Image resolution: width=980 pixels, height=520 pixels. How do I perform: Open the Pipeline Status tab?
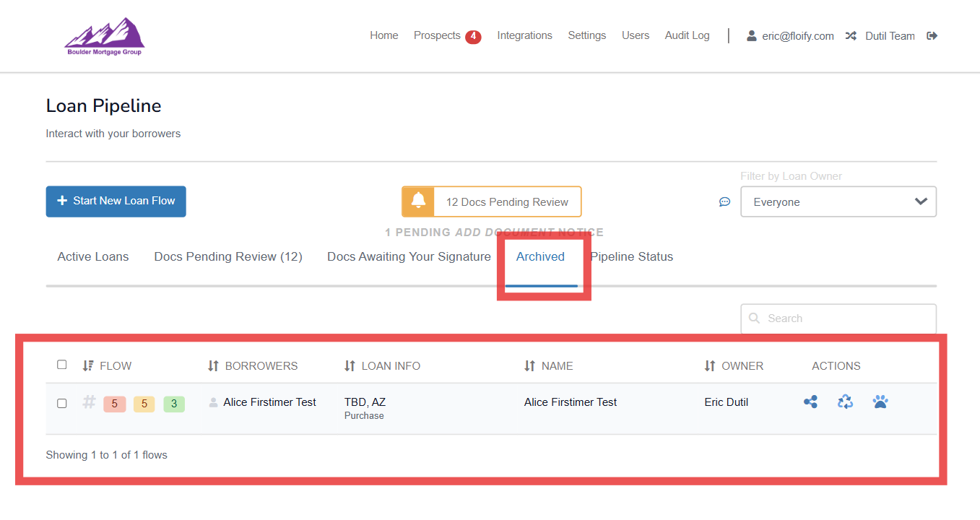click(633, 257)
